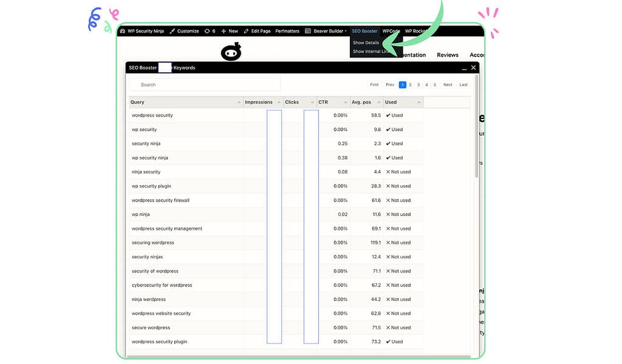
Task: Click the updates counter showing 6
Action: click(210, 31)
